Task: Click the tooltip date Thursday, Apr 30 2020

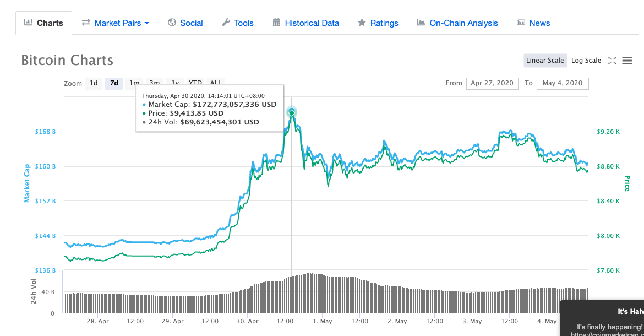Action: coord(203,96)
